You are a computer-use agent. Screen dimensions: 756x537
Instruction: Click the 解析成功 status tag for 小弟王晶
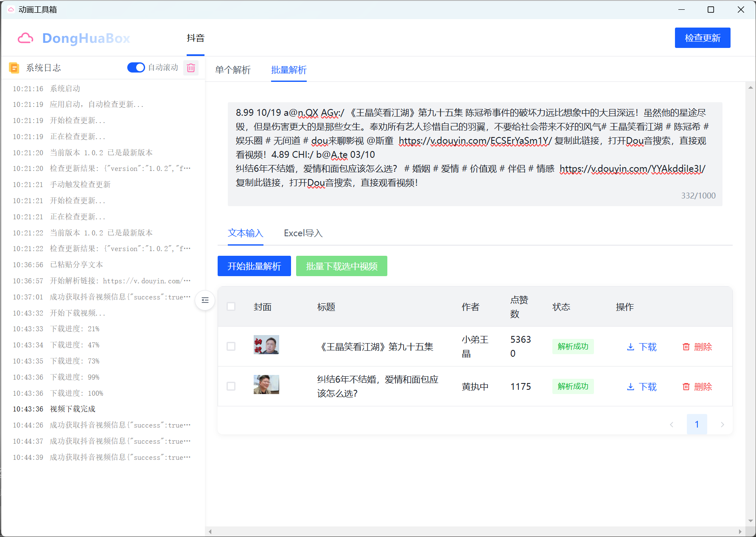point(573,347)
